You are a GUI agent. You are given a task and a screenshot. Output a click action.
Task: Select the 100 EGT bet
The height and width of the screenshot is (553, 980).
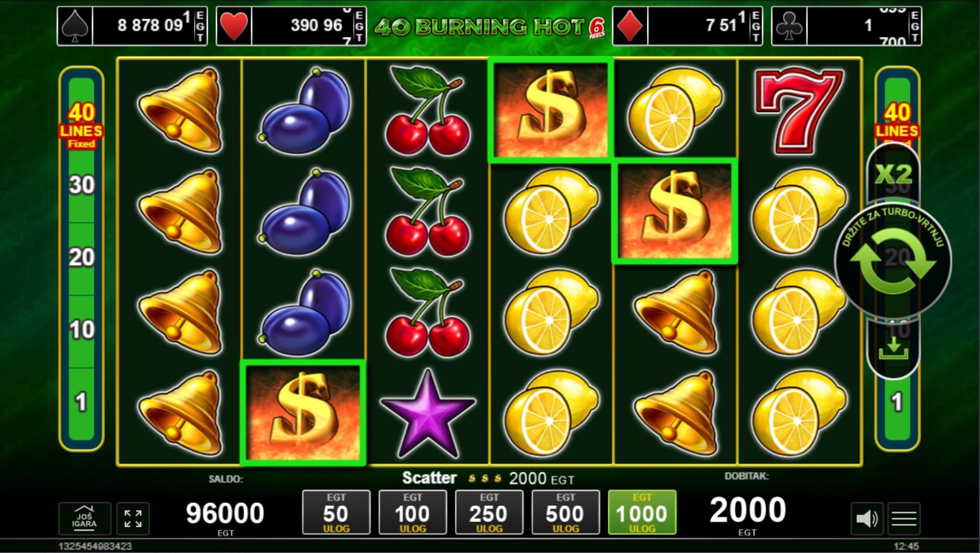point(413,512)
